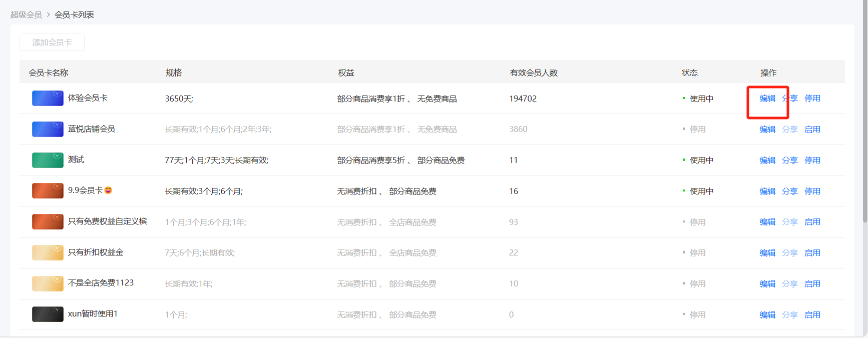Click the black card icon for xun暂时使用1
The image size is (868, 338).
[x=48, y=314]
